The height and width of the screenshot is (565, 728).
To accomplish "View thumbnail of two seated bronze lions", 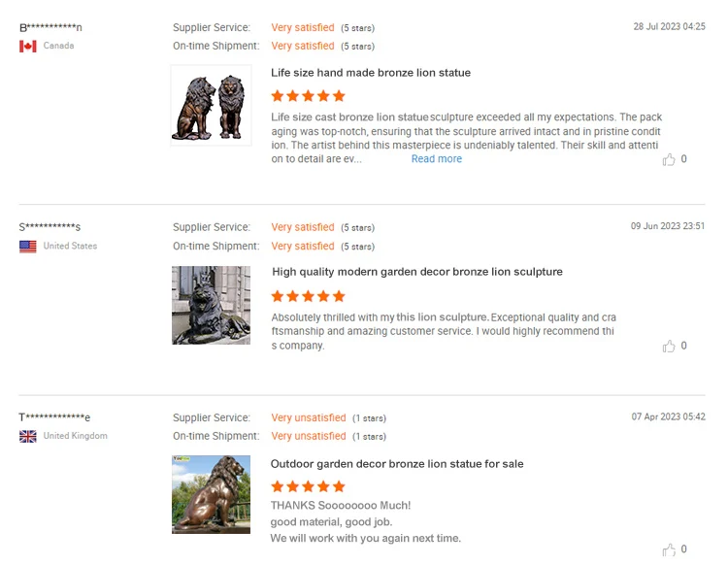I will pos(211,106).
